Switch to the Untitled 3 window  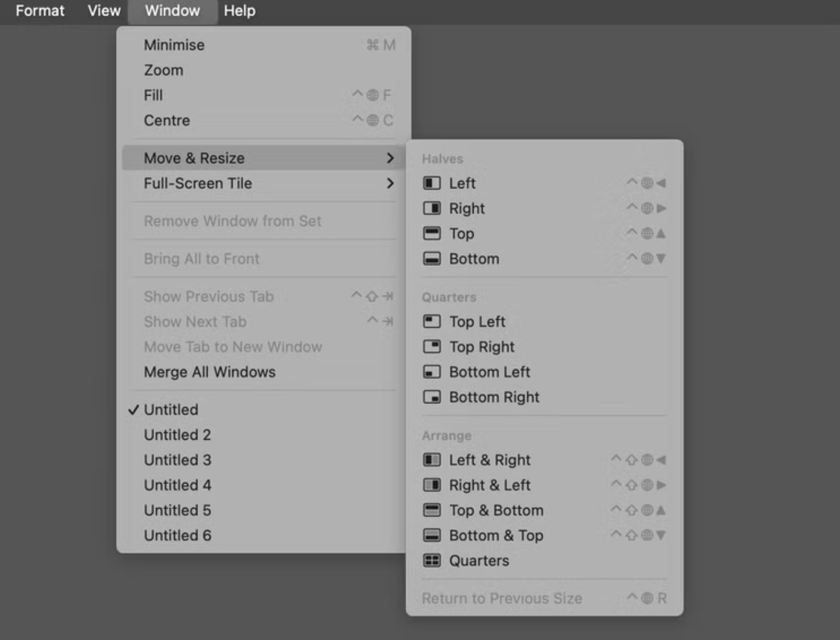point(177,460)
